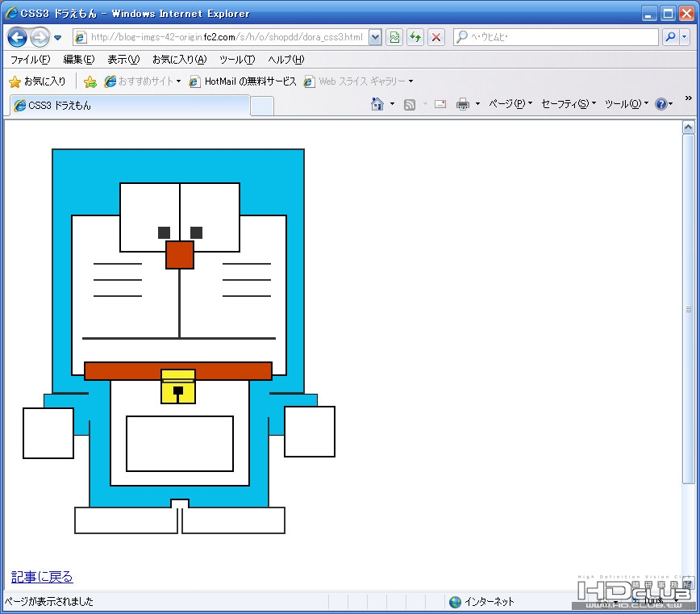Open the 表示(V) menu
Image resolution: width=700 pixels, height=614 pixels.
pyautogui.click(x=123, y=60)
